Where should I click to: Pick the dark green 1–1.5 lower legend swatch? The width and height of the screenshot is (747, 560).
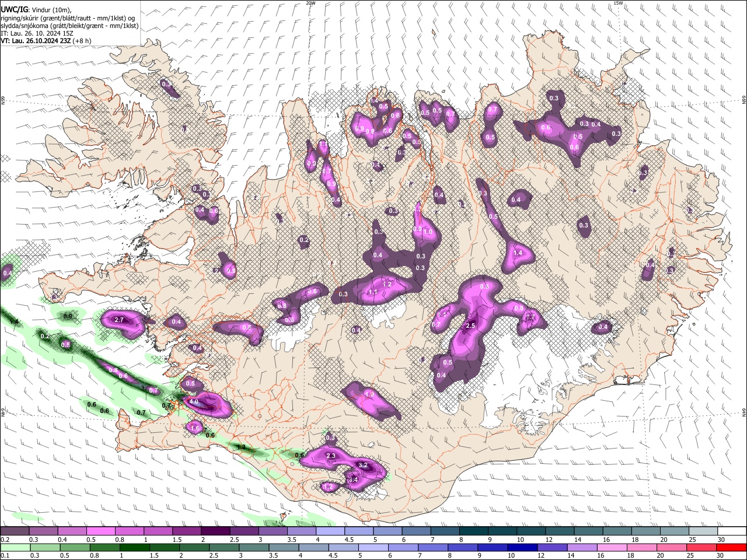[x=134, y=548]
